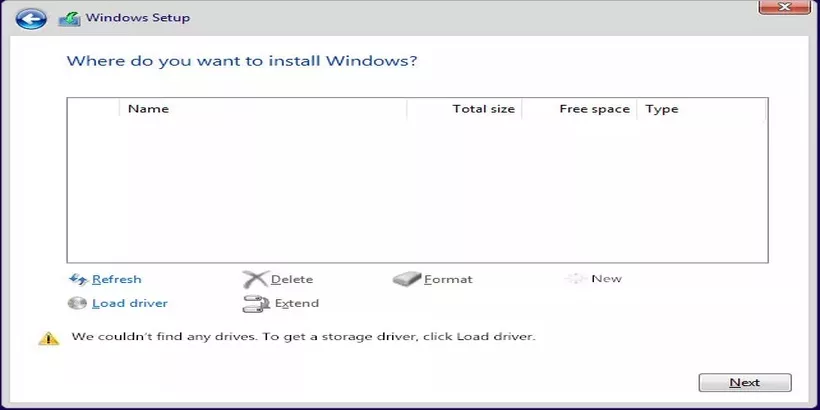Choose the Format option
The height and width of the screenshot is (410, 820).
click(x=448, y=279)
